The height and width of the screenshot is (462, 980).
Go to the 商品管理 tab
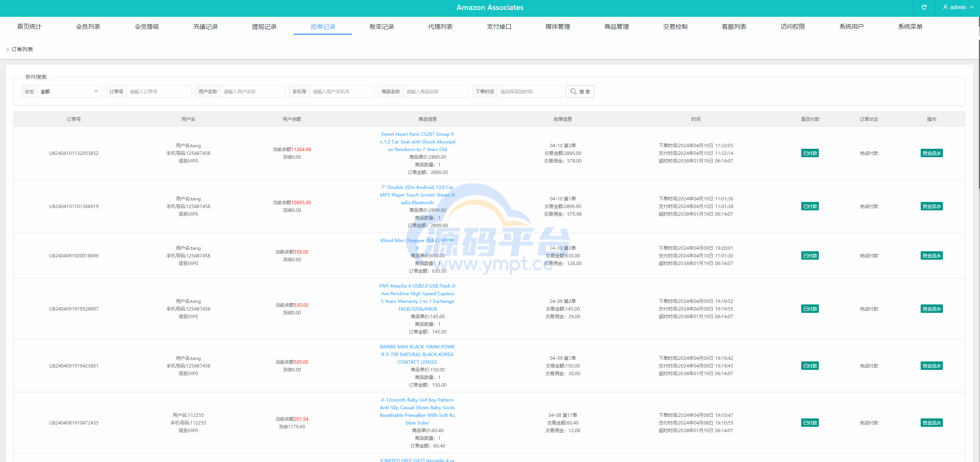(x=617, y=26)
